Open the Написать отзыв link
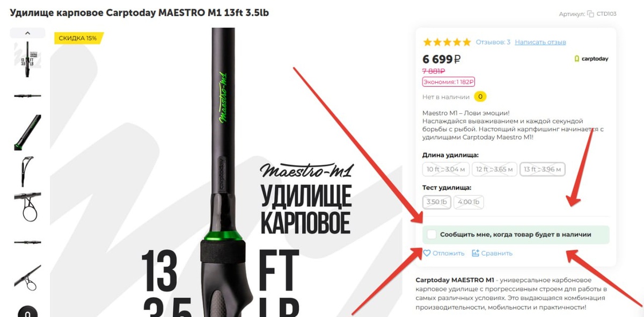The image size is (644, 317). 540,42
